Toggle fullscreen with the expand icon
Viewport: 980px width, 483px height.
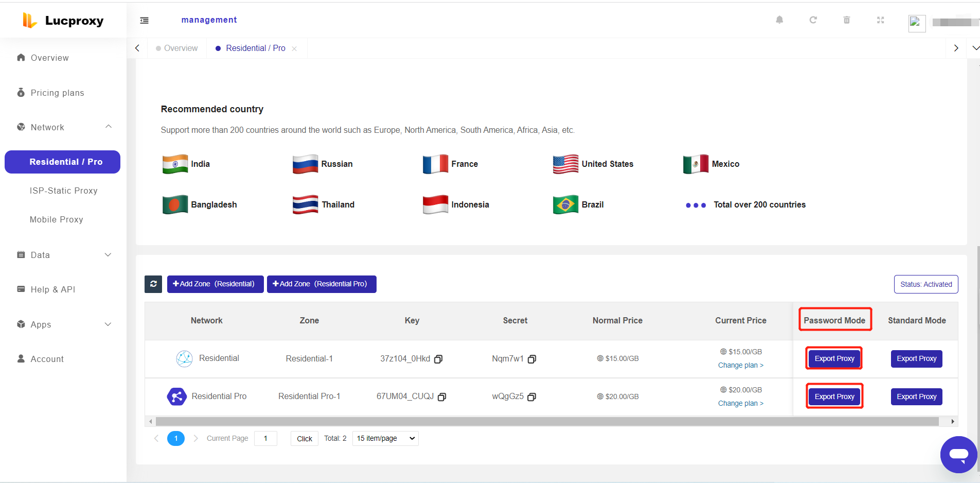880,20
